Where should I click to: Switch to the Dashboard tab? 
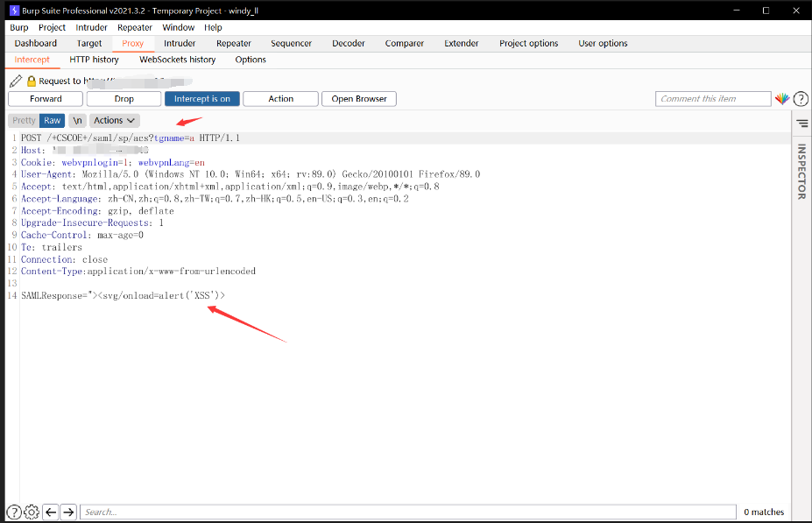coord(36,44)
